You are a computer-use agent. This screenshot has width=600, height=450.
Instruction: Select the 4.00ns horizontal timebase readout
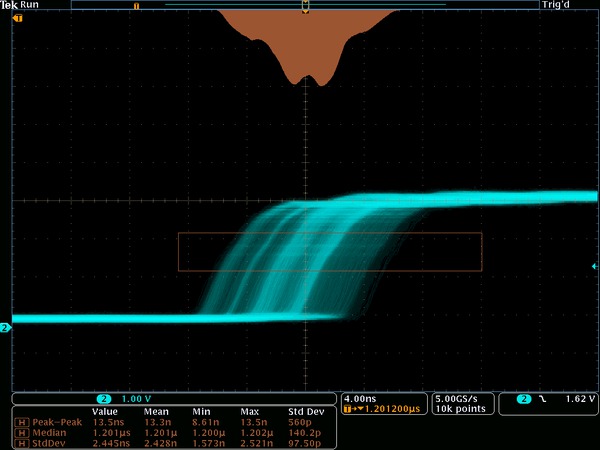coord(360,398)
